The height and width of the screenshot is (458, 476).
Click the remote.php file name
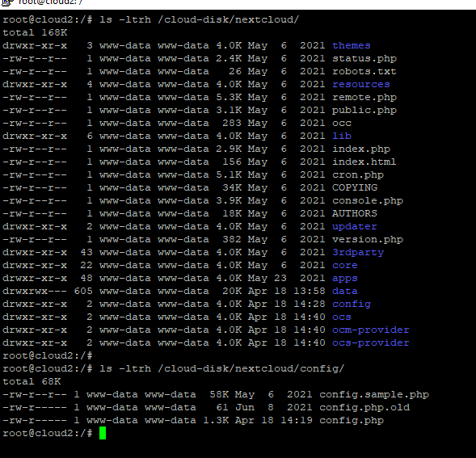(364, 98)
